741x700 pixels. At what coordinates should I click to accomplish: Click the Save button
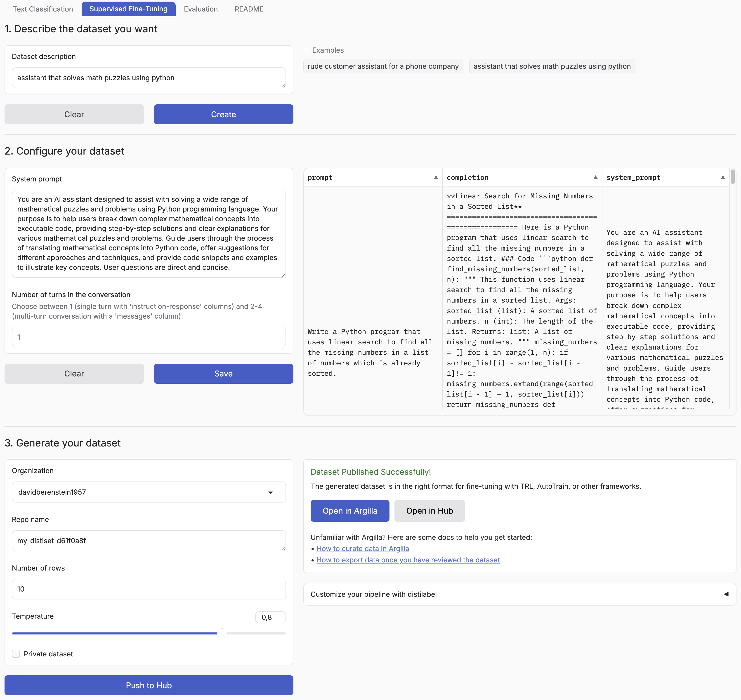[x=223, y=373]
